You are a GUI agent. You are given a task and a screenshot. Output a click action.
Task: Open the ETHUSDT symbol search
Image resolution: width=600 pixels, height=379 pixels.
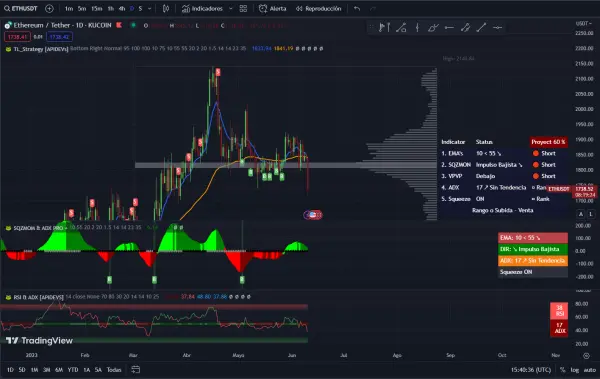(x=21, y=8)
